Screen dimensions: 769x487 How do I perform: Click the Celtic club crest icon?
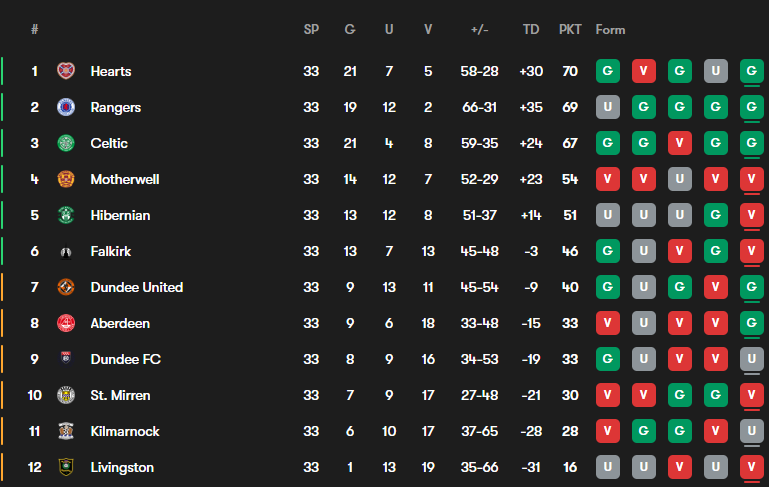(66, 143)
